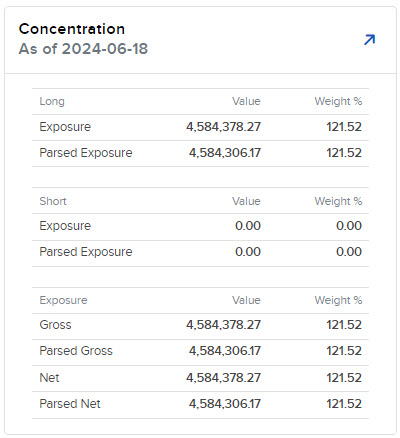
Task: Click the Weight % header in Short table
Action: [338, 201]
